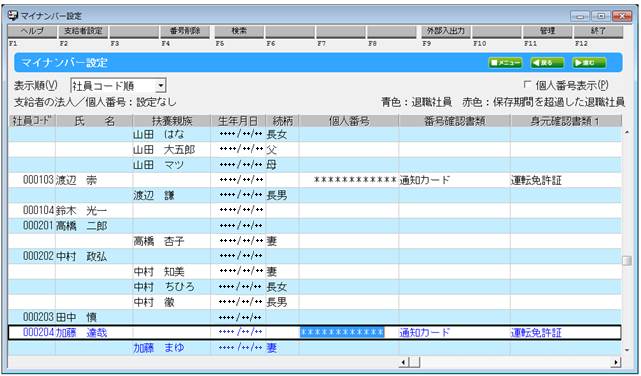Click the vertical scrollbar down arrow
The image size is (641, 376).
click(x=627, y=350)
